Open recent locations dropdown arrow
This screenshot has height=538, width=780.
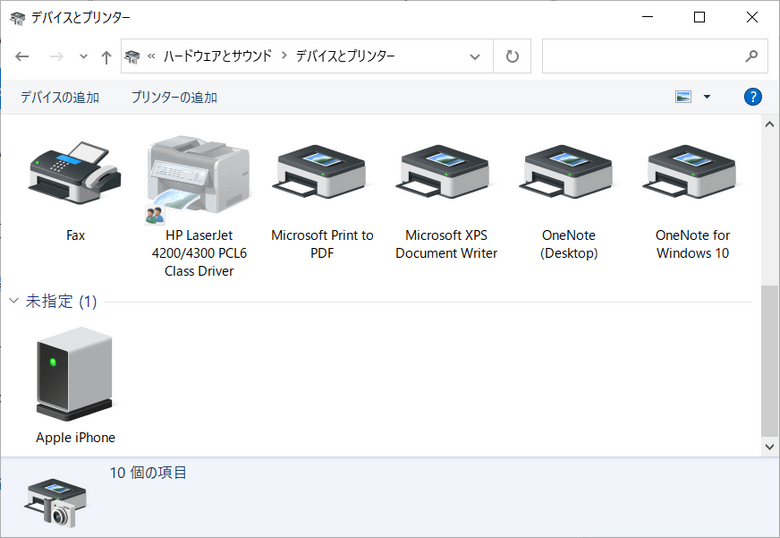pyautogui.click(x=84, y=56)
